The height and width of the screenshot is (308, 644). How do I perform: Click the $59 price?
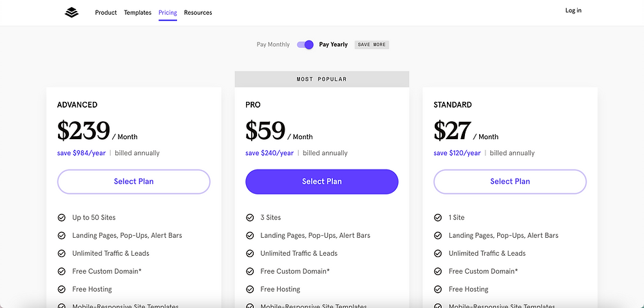pyautogui.click(x=265, y=131)
